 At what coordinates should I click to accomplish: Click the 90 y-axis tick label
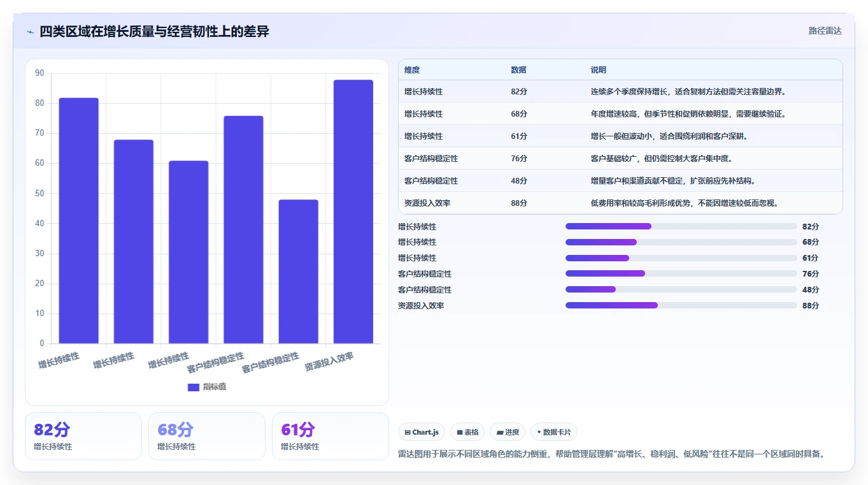[39, 73]
